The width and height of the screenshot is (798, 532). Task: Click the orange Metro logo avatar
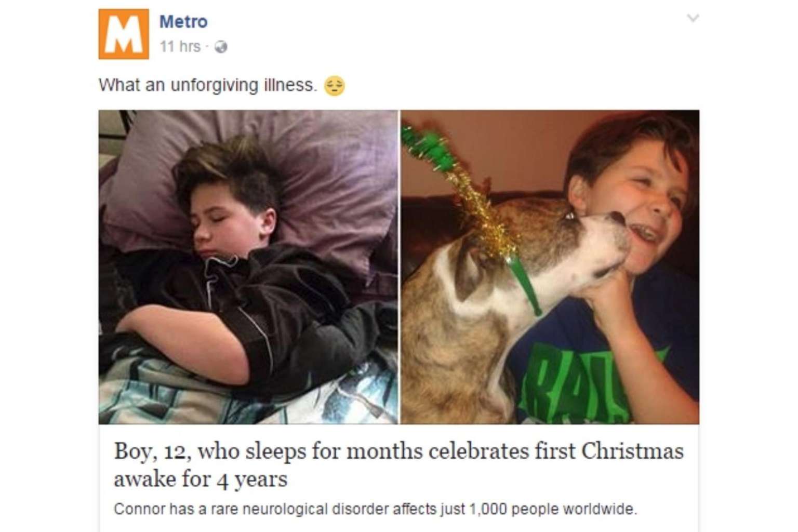click(x=123, y=34)
